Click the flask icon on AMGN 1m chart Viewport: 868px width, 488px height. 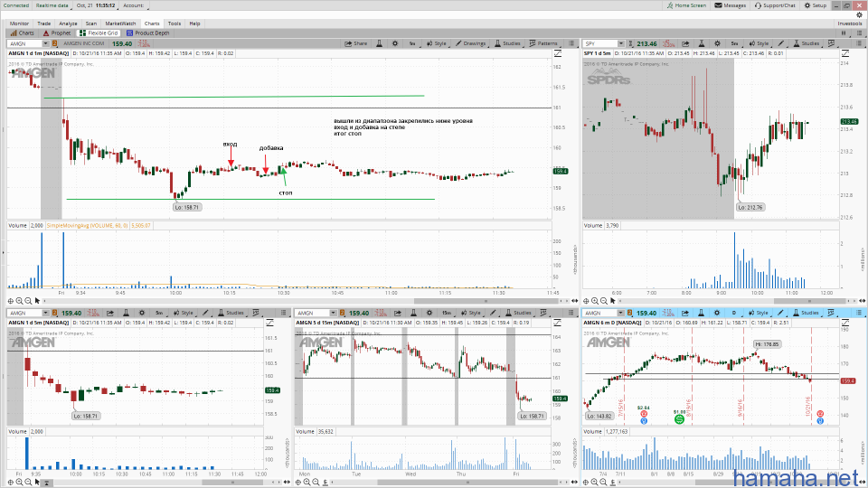[379, 43]
